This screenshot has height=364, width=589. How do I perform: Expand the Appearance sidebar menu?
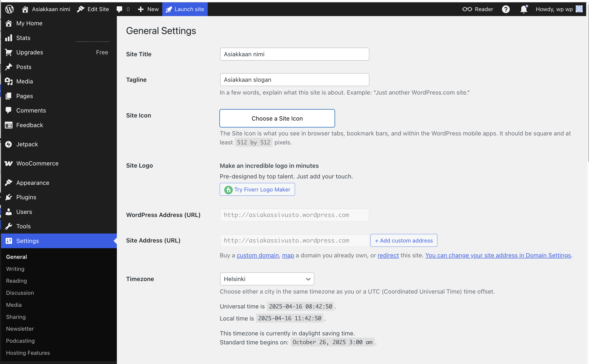32,183
